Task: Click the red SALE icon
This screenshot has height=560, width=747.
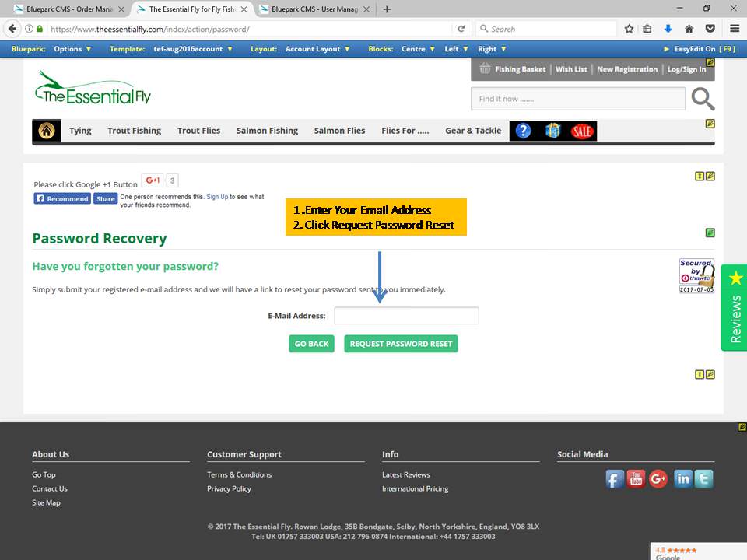Action: [582, 131]
